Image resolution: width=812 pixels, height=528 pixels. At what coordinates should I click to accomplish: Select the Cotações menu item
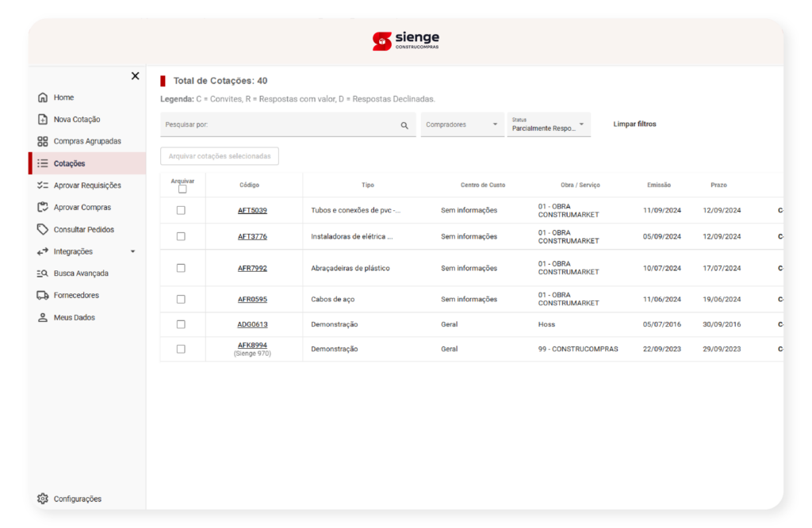[x=87, y=163]
